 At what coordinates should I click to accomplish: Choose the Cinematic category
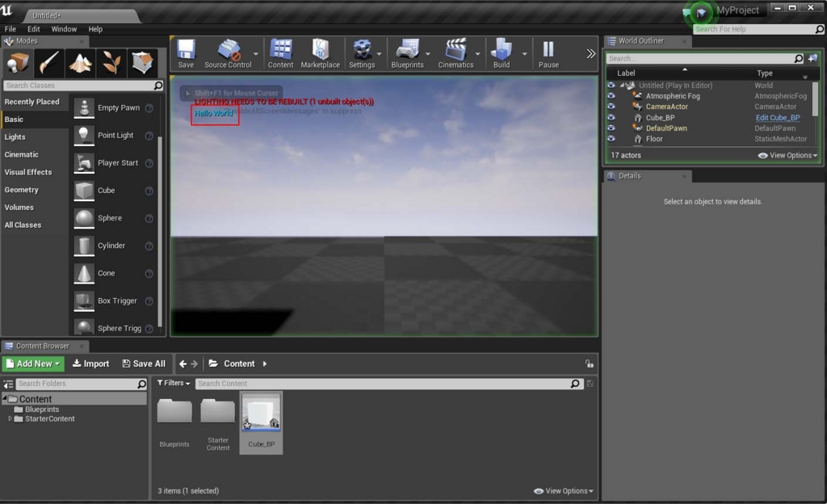pyautogui.click(x=22, y=154)
